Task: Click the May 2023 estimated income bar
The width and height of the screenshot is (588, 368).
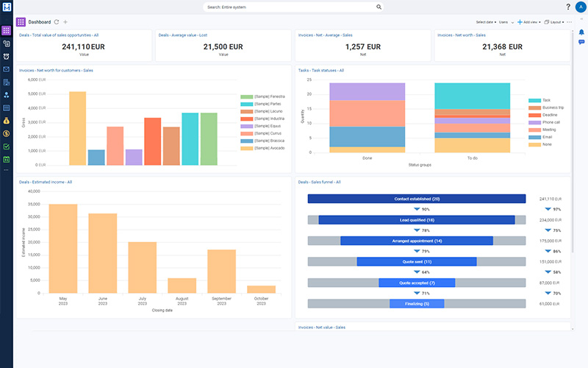Action: click(63, 249)
